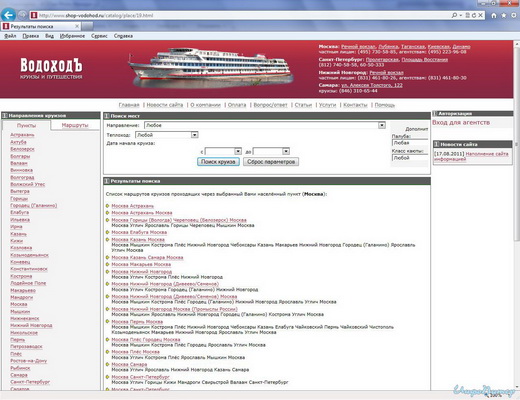Open the Сервис menu
The height and width of the screenshot is (400, 520).
point(99,36)
